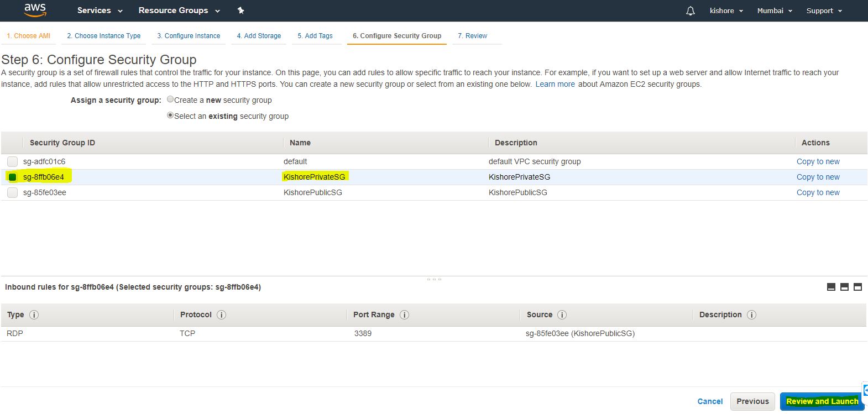Switch to the 7. Review step
This screenshot has width=868, height=414.
click(472, 36)
